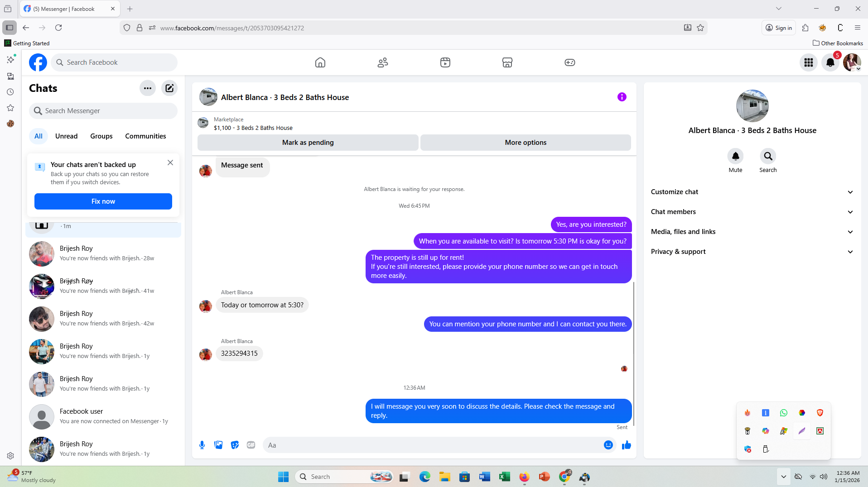Expand Media, files and links section
868x487 pixels.
pyautogui.click(x=752, y=232)
